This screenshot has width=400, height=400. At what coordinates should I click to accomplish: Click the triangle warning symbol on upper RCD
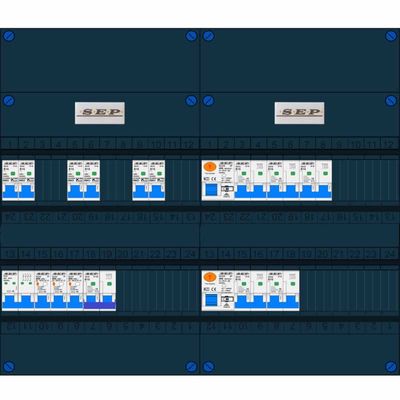coord(226,196)
